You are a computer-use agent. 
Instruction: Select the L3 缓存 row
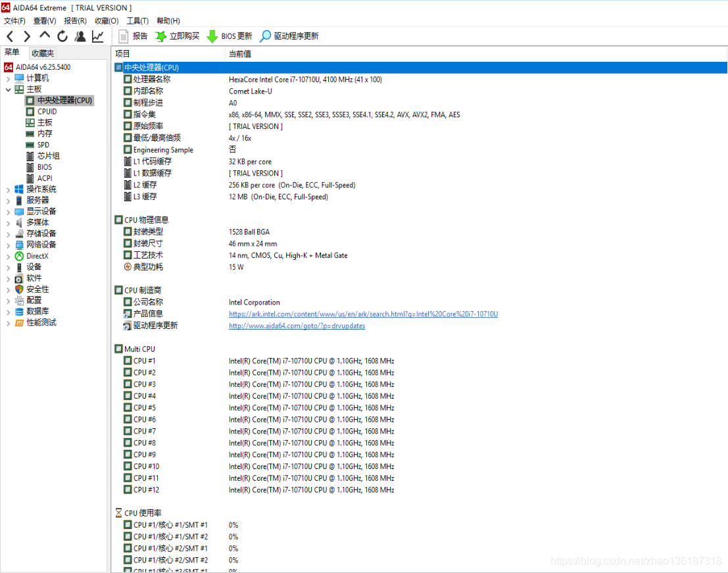421,197
